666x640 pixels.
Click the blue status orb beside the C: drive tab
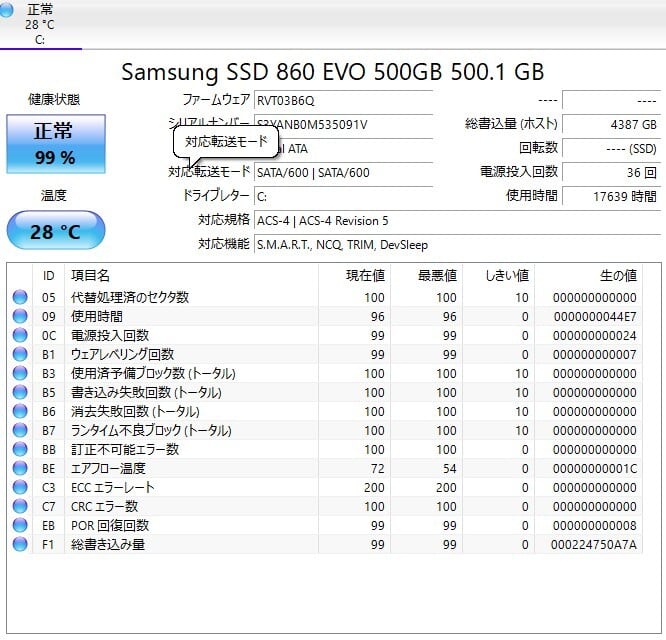(6, 9)
